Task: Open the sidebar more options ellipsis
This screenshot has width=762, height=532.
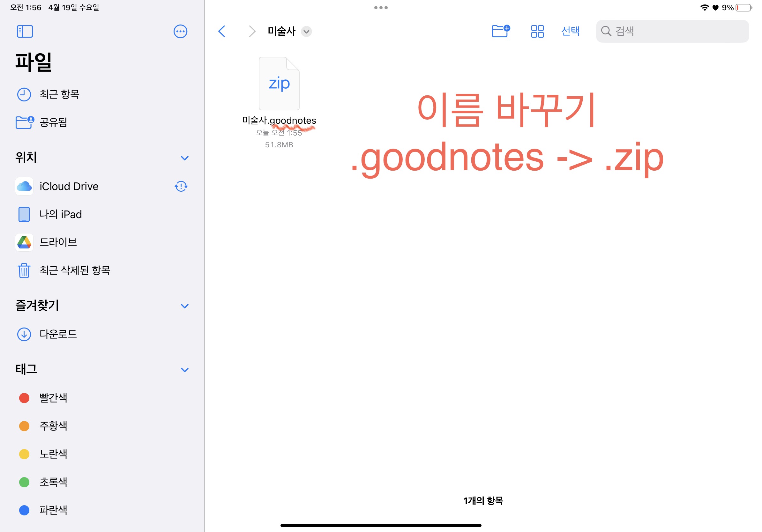Action: click(x=180, y=31)
